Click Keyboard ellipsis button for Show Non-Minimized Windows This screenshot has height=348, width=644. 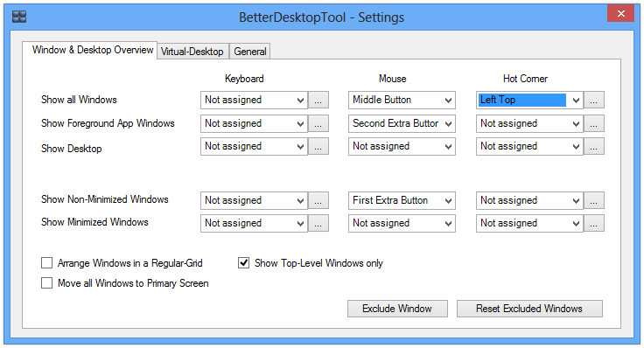click(318, 200)
